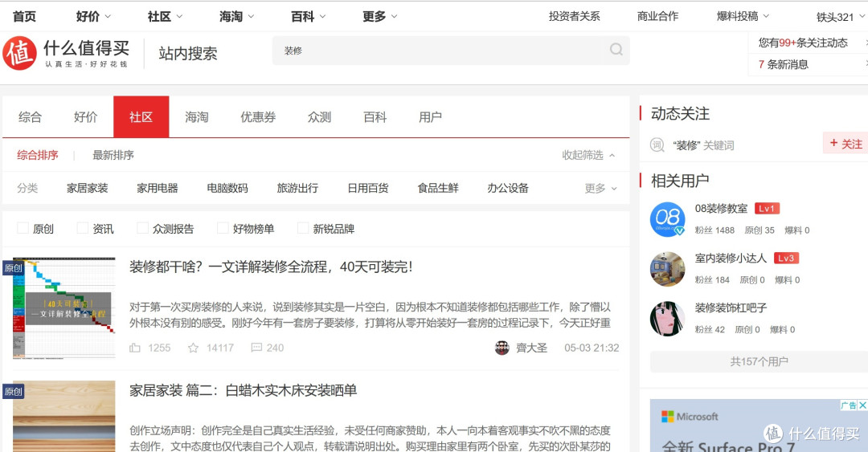Switch to the 百科 search tab
The height and width of the screenshot is (452, 868).
coord(375,116)
